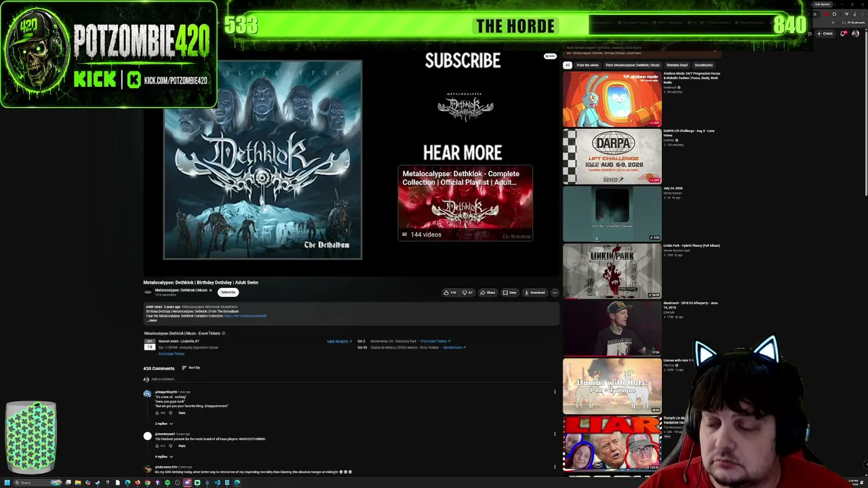
Task: Click the Add a comment field
Action: pos(353,380)
